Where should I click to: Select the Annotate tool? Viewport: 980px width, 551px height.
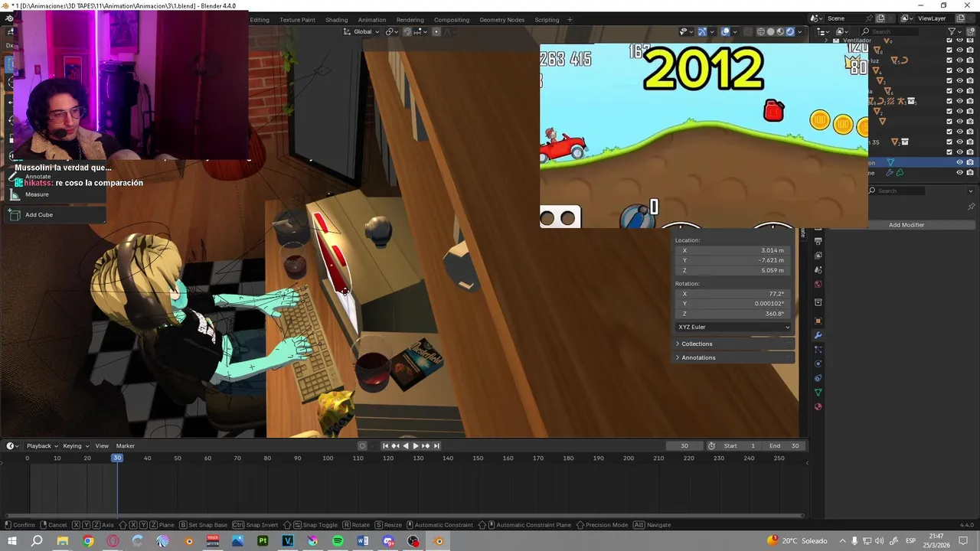[54, 177]
